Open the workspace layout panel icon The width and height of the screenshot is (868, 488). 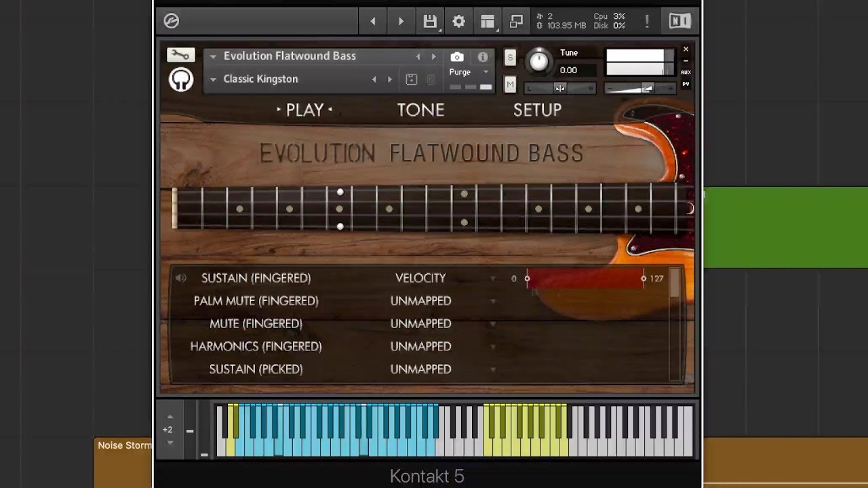point(488,22)
